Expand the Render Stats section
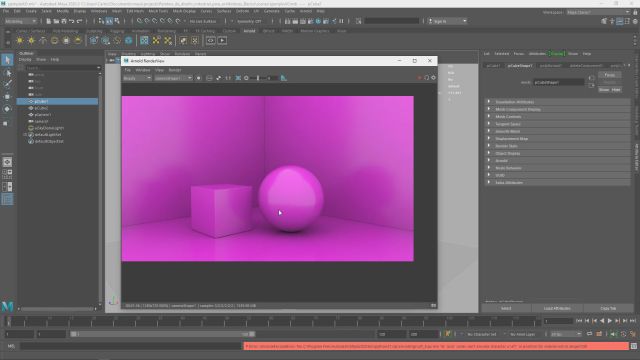This screenshot has width=640, height=360. click(x=558, y=146)
